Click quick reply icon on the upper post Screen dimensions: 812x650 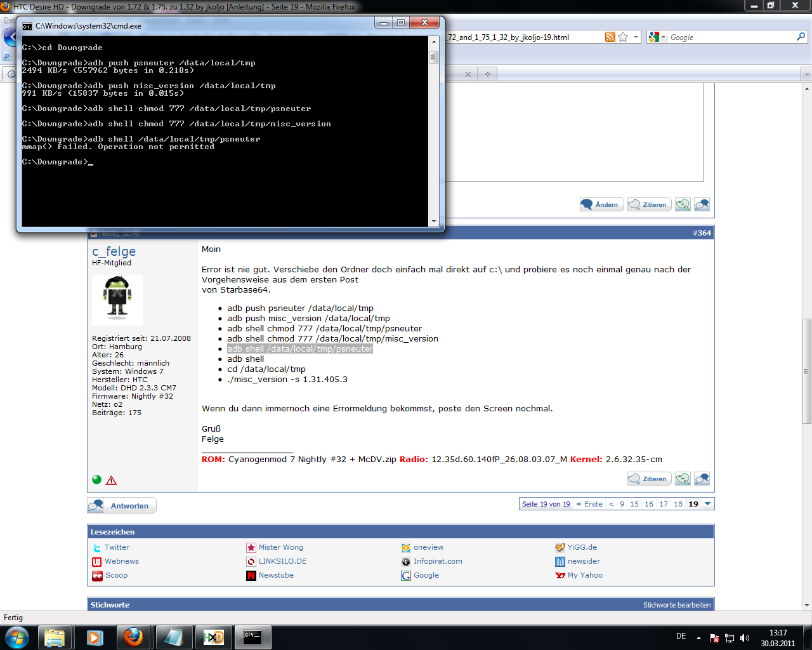tap(702, 204)
